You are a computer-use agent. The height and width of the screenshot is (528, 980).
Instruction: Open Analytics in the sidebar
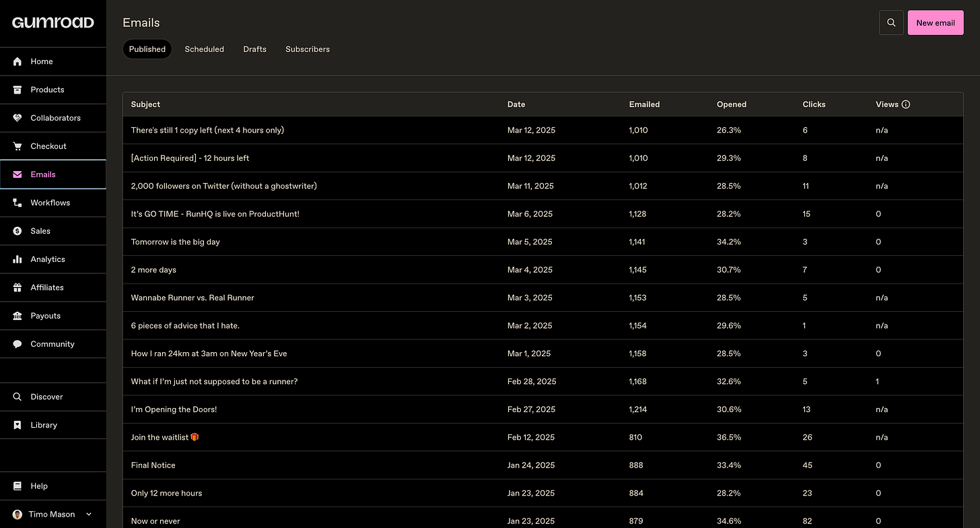tap(53, 259)
